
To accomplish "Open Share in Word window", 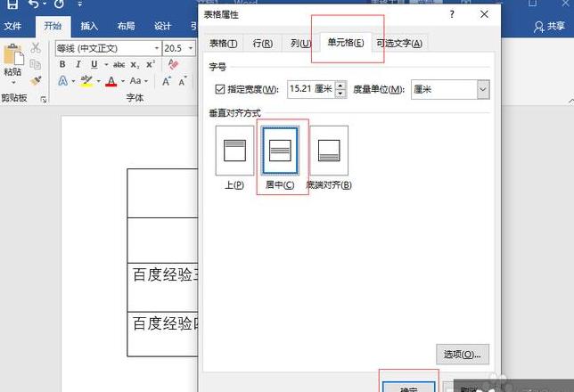I will click(x=549, y=27).
